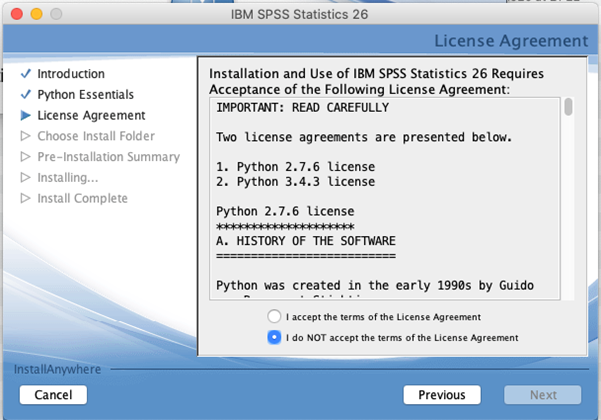Screen dimensions: 601x420
Task: Select the Install Complete step label
Action: point(82,198)
